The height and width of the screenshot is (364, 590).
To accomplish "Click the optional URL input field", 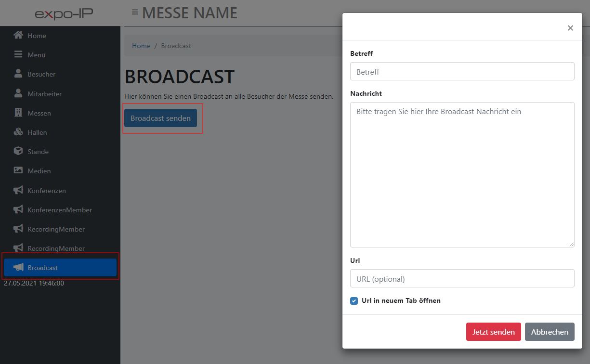I will (462, 278).
